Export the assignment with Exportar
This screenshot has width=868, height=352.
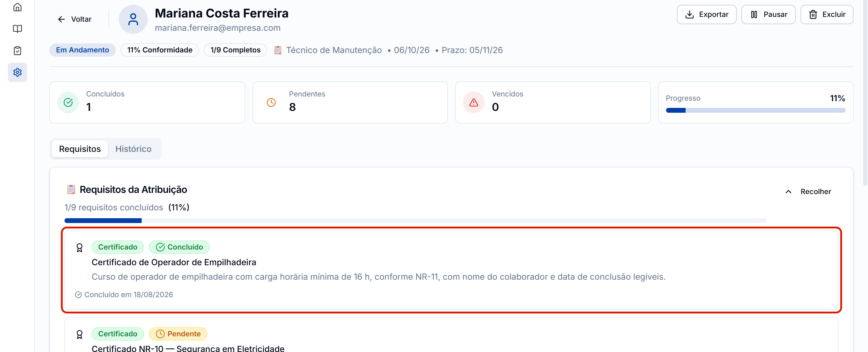[x=706, y=14]
